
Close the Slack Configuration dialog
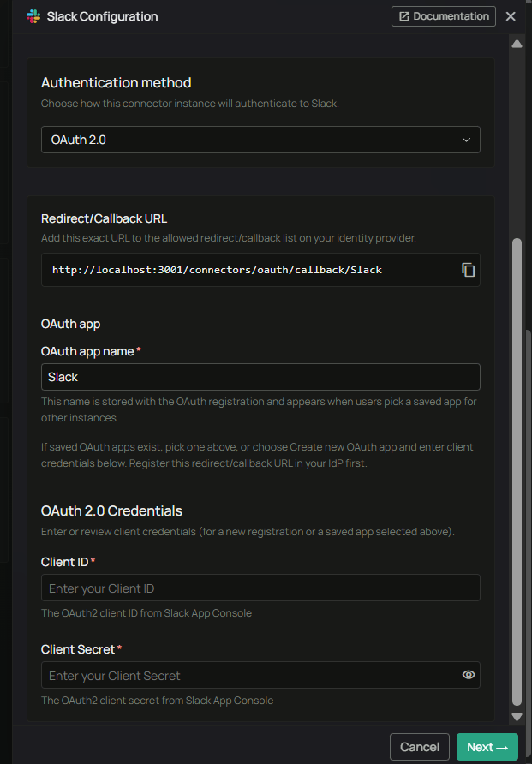511,16
